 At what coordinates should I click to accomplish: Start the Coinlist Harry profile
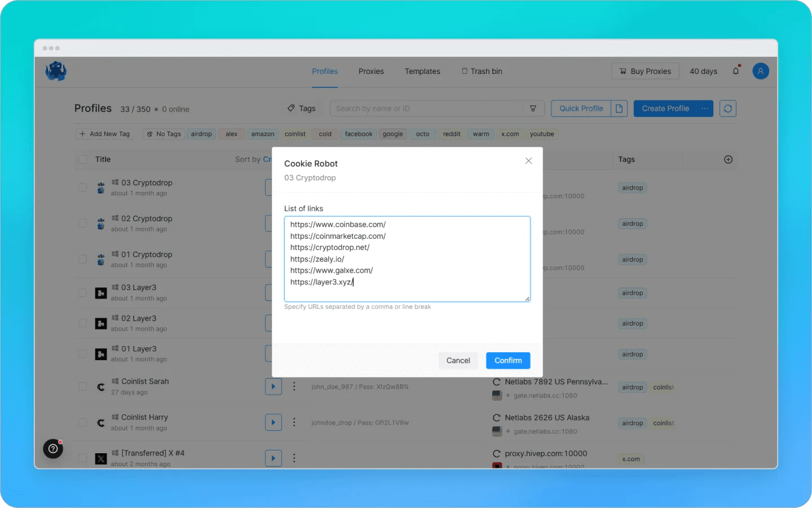[x=273, y=422]
